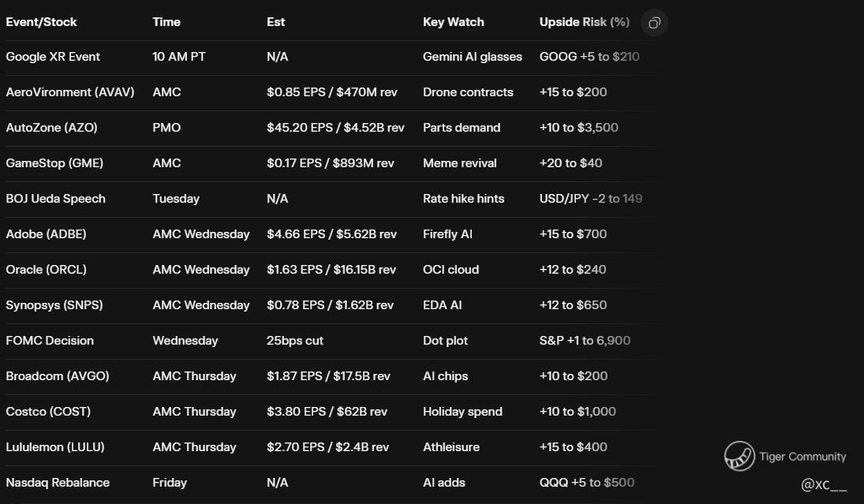Select the Broadcom (AVGO) cell

[x=58, y=376]
